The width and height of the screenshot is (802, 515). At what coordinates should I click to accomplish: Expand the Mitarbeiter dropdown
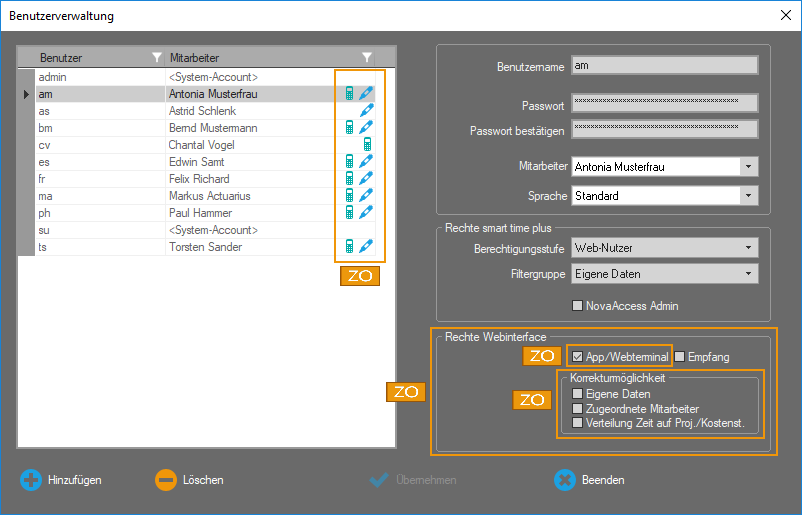pyautogui.click(x=747, y=167)
